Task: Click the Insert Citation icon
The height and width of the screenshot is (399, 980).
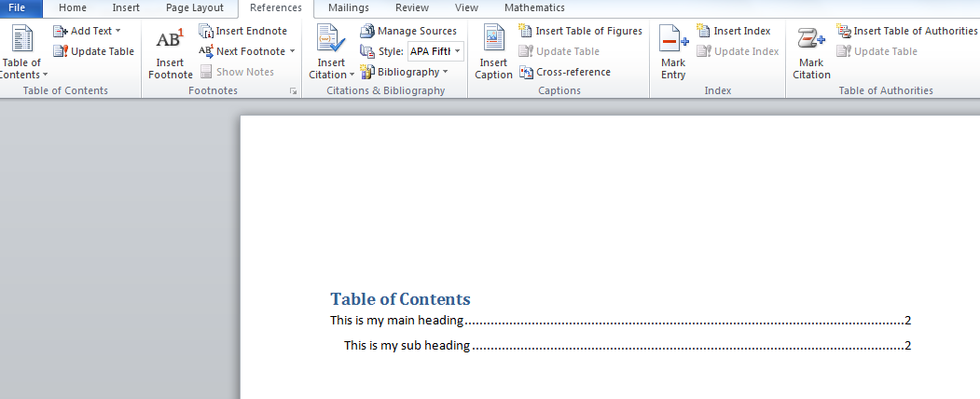Action: tap(331, 42)
